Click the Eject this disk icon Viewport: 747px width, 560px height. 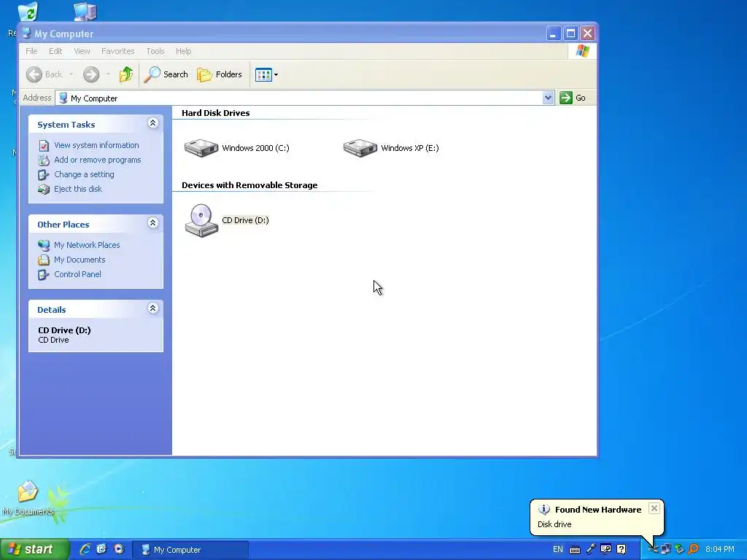click(44, 189)
